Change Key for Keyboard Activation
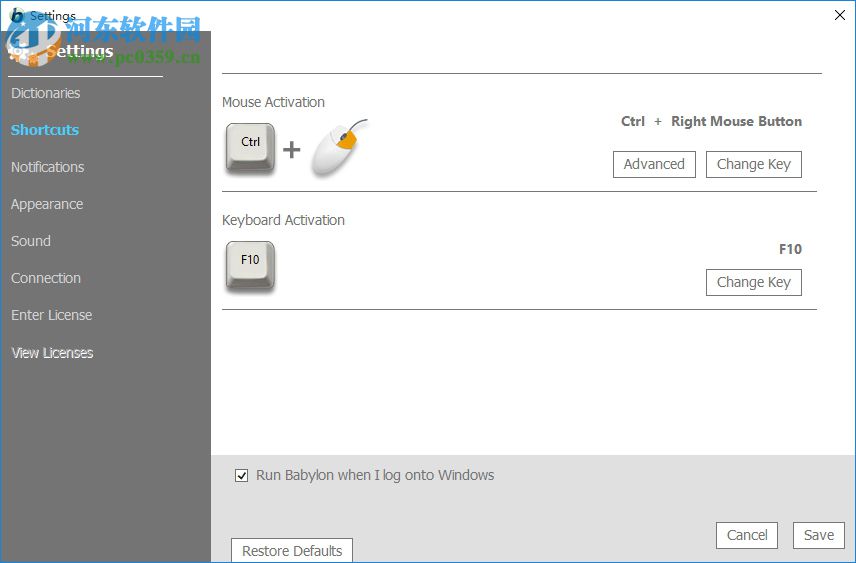Viewport: 856px width, 563px height. point(753,282)
